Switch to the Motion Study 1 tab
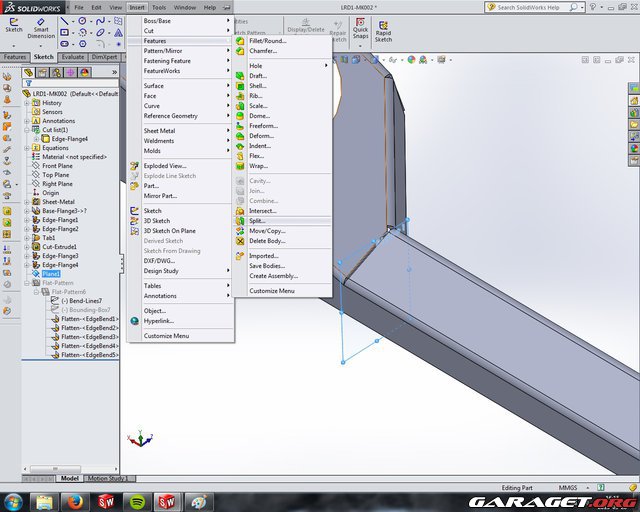 pos(106,478)
